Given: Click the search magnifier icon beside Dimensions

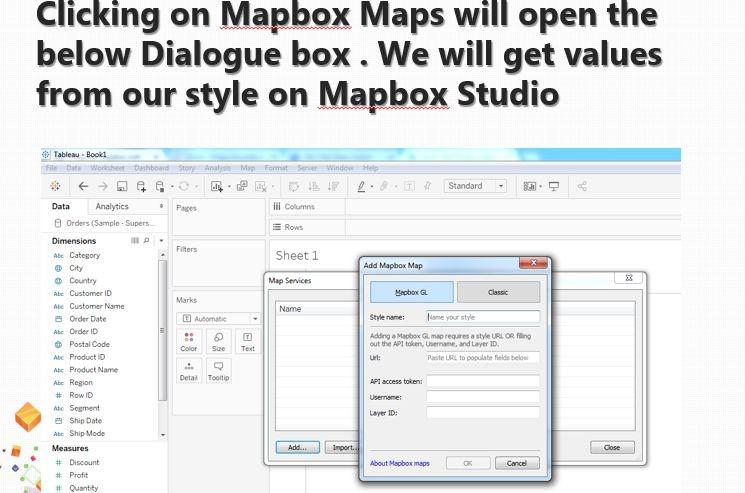Looking at the screenshot, I should coord(147,241).
